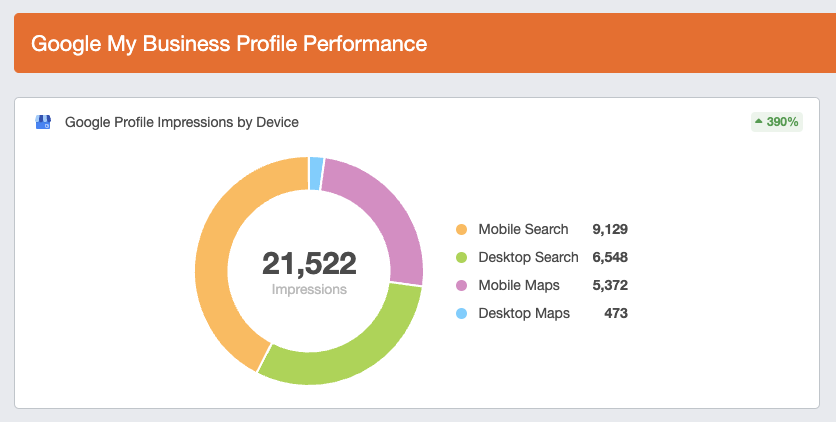Image resolution: width=836 pixels, height=422 pixels.
Task: Click the green up-arrow in the 390% badge
Action: click(x=759, y=122)
